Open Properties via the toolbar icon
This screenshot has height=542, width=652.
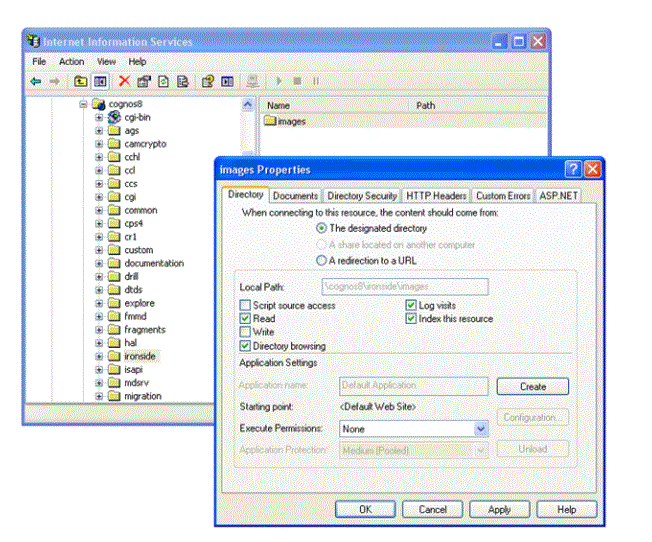point(144,81)
